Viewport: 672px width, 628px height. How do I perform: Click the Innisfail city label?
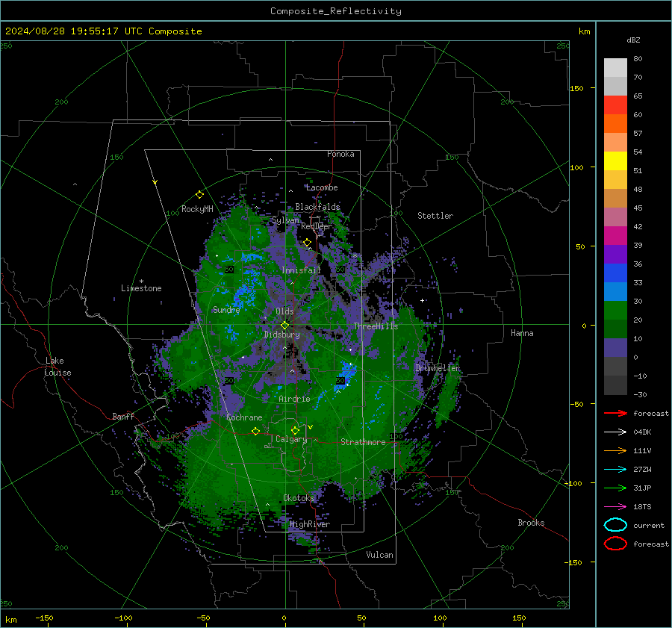coord(301,270)
